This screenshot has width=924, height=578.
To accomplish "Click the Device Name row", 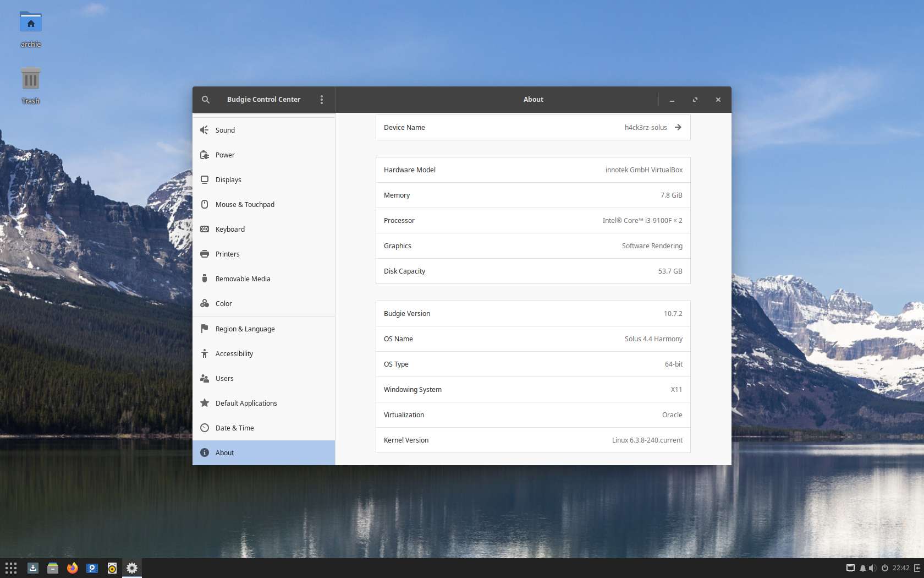I will (x=533, y=127).
